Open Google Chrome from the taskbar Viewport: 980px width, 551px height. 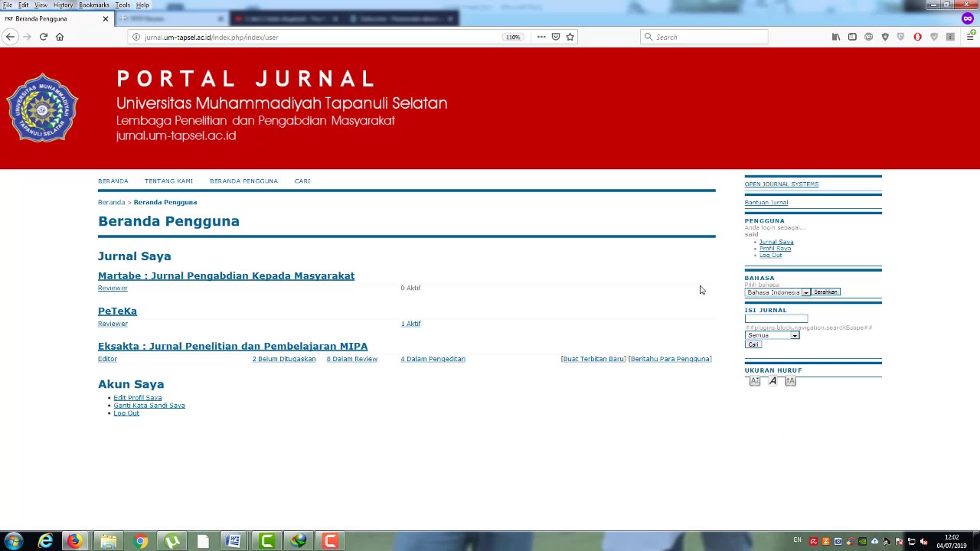[x=141, y=541]
